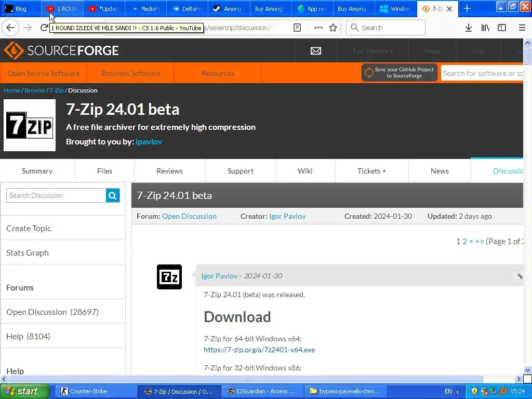Viewport: 532px width, 399px height.
Task: Open a new tab with the plus button
Action: 467,8
